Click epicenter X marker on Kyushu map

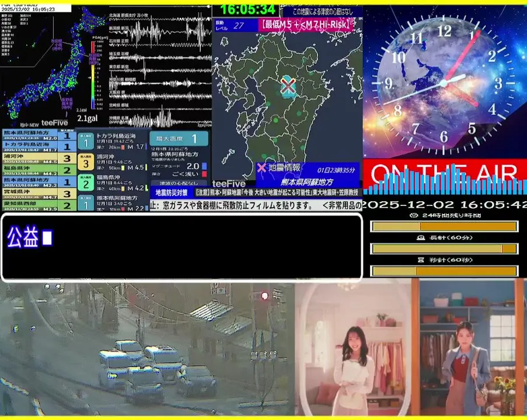pos(288,86)
